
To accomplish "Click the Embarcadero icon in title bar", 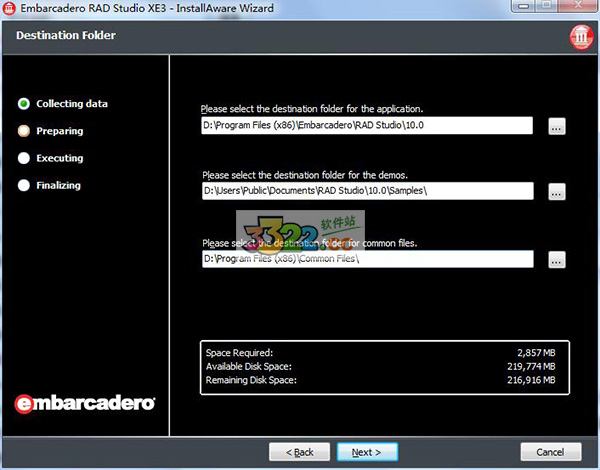I will [x=9, y=8].
